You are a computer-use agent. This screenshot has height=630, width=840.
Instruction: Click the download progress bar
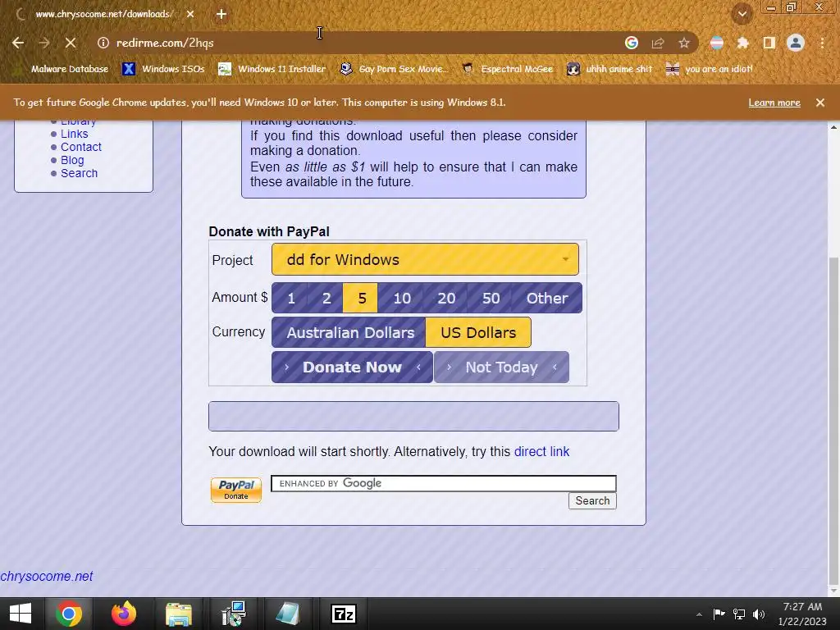(413, 416)
